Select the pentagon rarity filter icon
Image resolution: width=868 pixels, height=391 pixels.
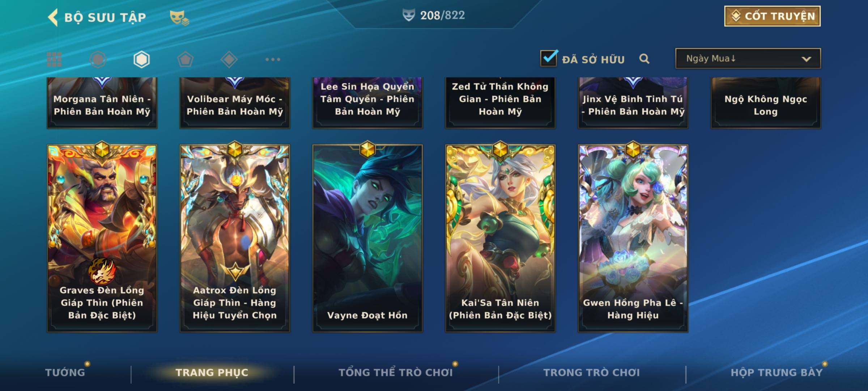click(185, 59)
